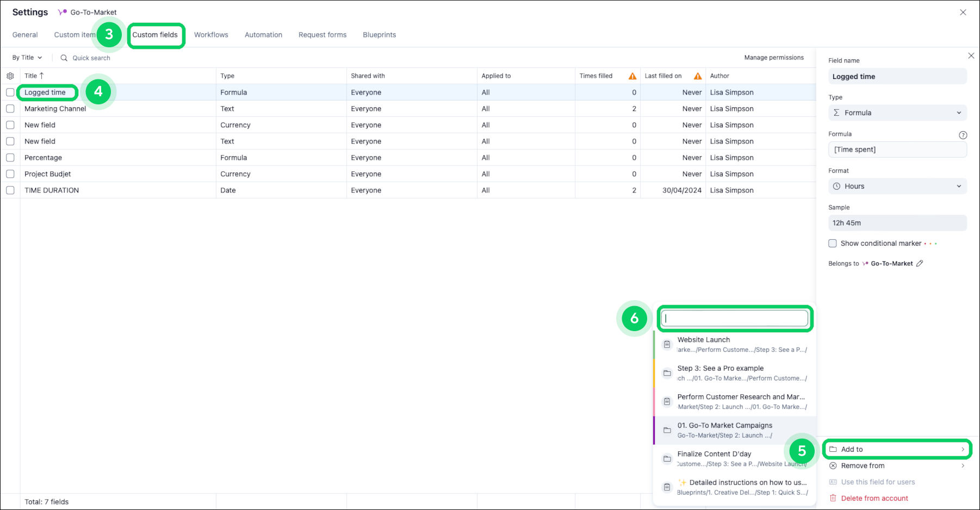Open the Blueprints tab
The width and height of the screenshot is (980, 510).
379,35
